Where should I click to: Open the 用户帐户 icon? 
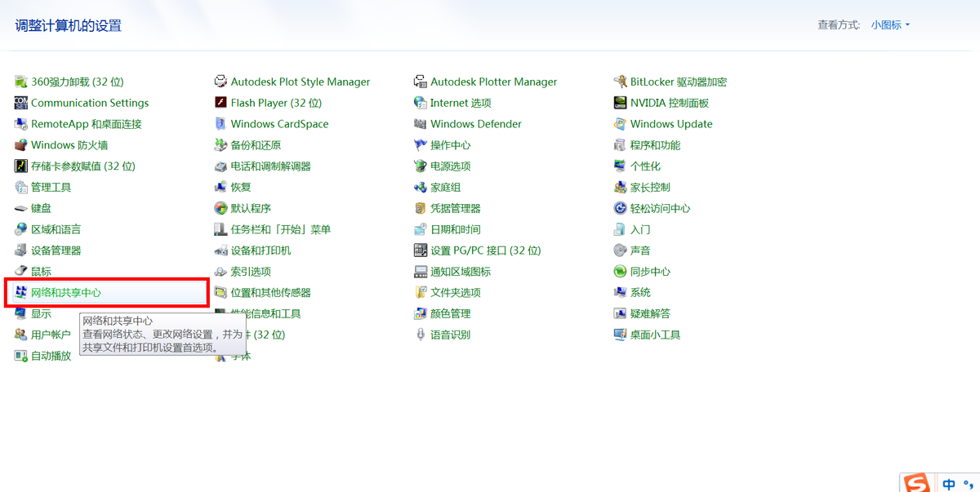pos(21,335)
